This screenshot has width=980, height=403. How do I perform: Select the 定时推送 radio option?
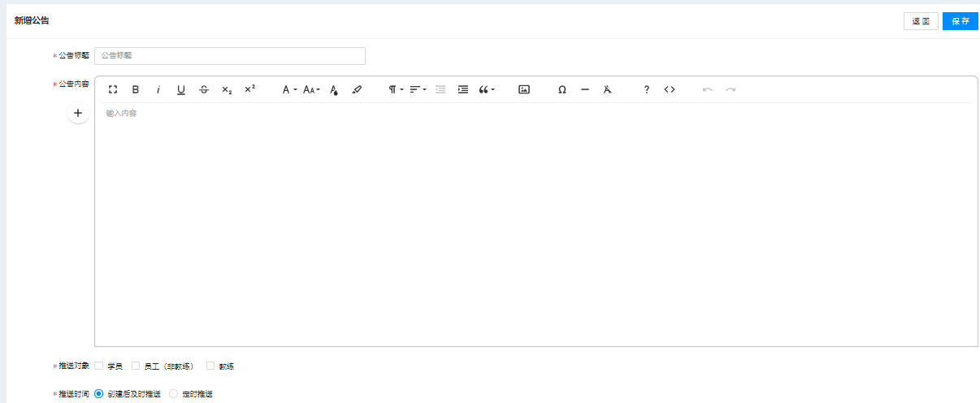(173, 393)
